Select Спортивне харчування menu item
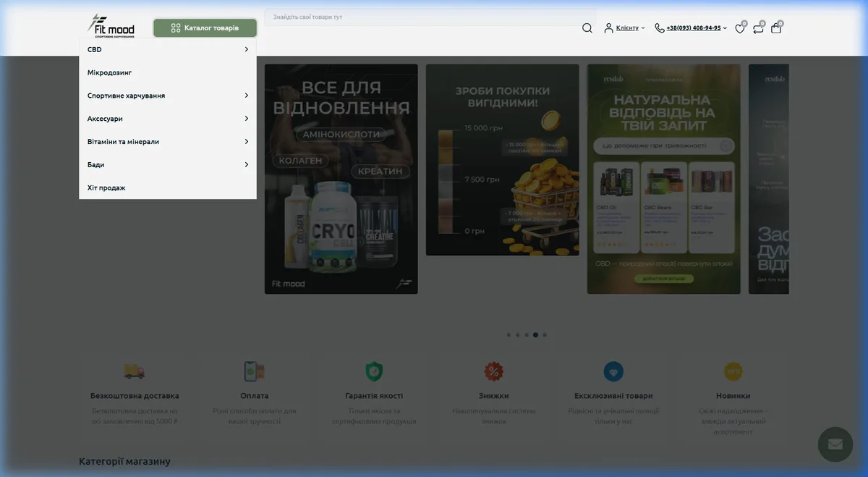Image resolution: width=868 pixels, height=477 pixels. click(126, 96)
